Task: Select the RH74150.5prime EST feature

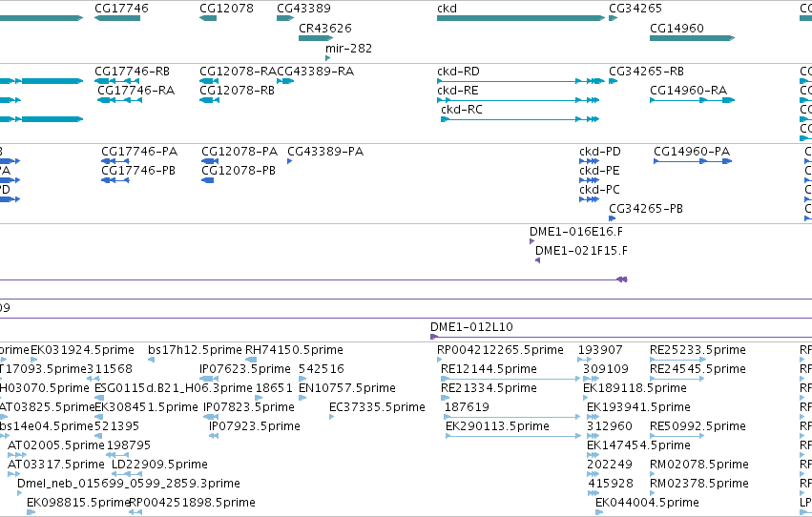Action: [x=251, y=360]
